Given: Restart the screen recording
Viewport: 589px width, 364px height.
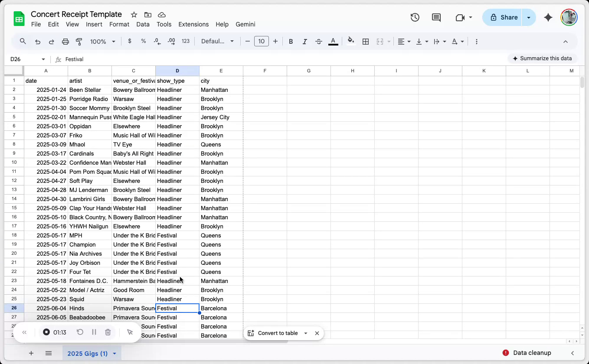Looking at the screenshot, I should pyautogui.click(x=80, y=332).
